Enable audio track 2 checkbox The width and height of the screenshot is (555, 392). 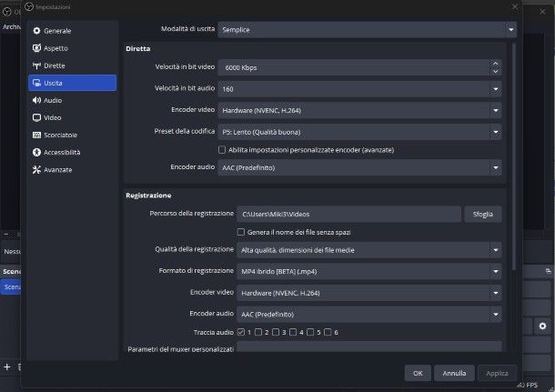(x=258, y=332)
